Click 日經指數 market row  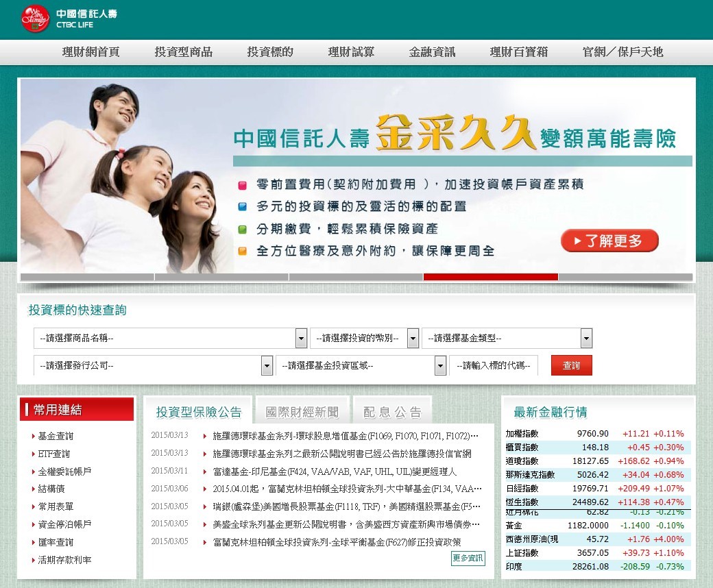tap(598, 488)
